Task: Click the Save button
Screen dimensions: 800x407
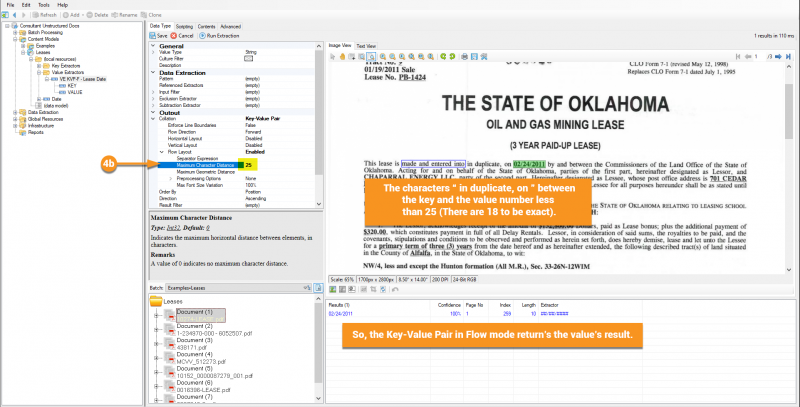Action: coord(159,36)
